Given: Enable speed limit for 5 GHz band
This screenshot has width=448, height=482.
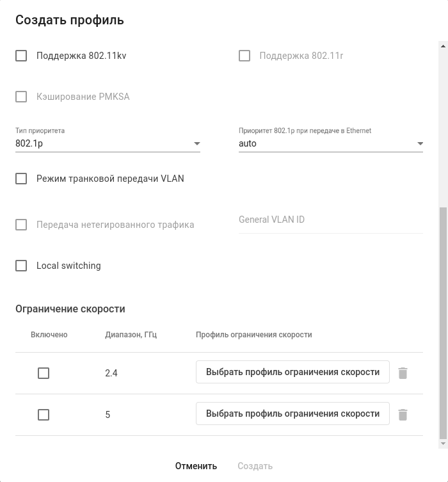Looking at the screenshot, I should tap(44, 415).
